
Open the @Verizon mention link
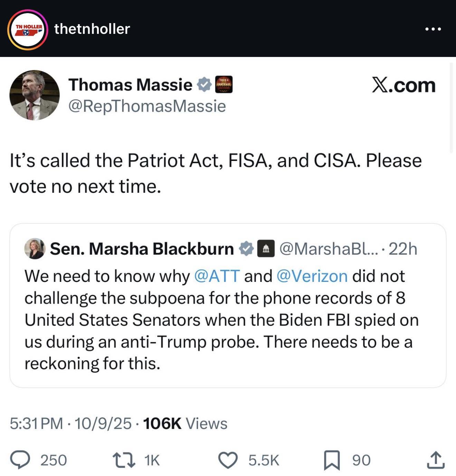pos(312,276)
